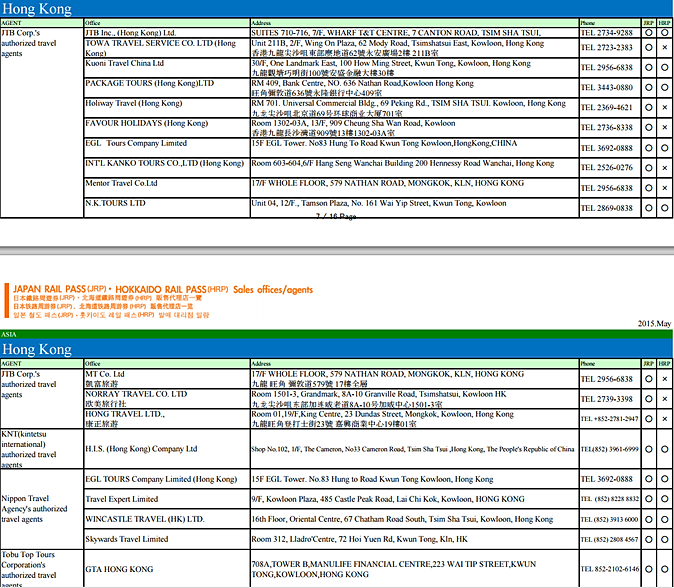Click phone number 'TEL 2734-9288'
The width and height of the screenshot is (674, 588).
click(607, 33)
